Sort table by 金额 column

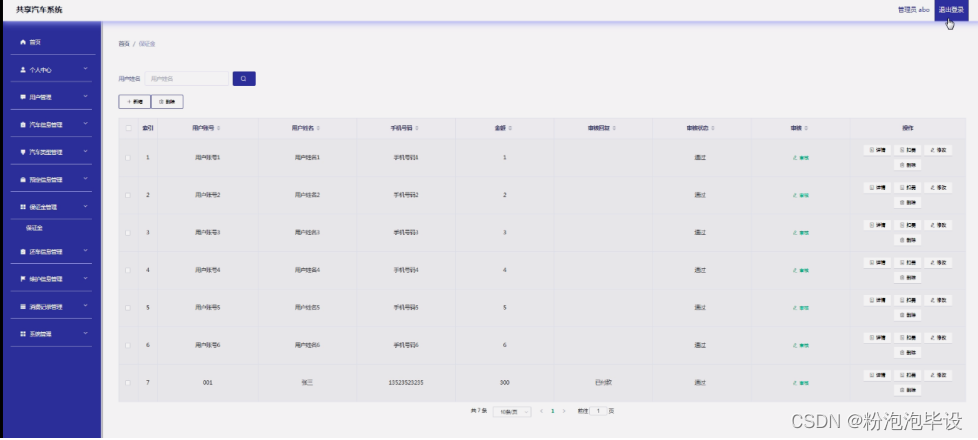510,128
